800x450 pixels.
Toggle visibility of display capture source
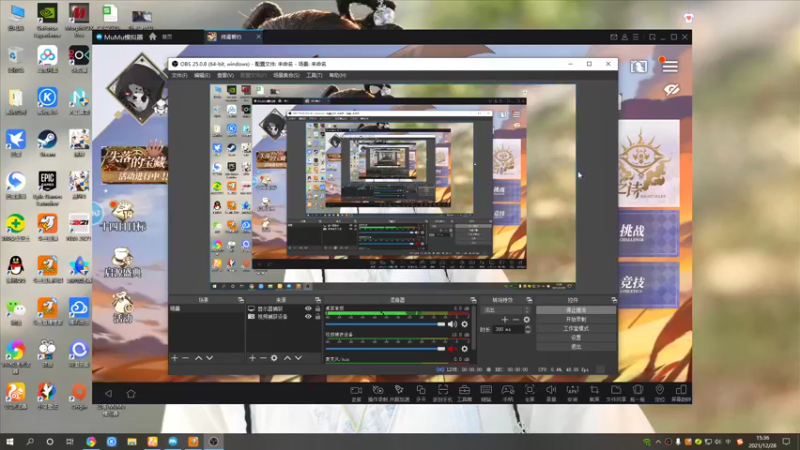click(308, 309)
